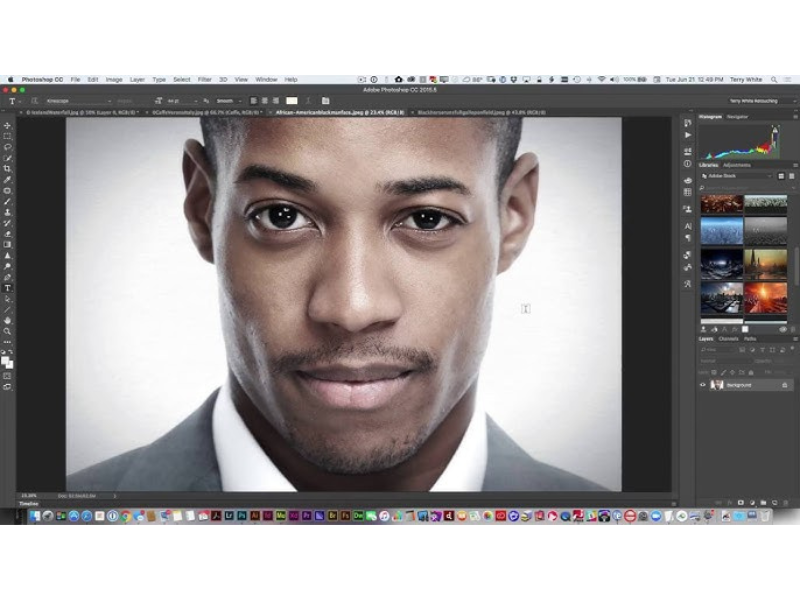Switch to the Navigator panel tab
Image resolution: width=800 pixels, height=600 pixels.
tap(738, 117)
